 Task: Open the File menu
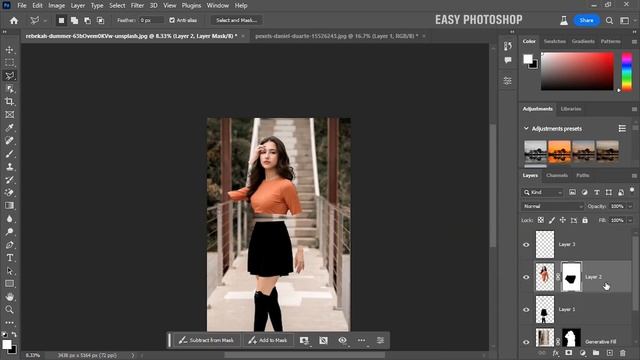point(22,6)
